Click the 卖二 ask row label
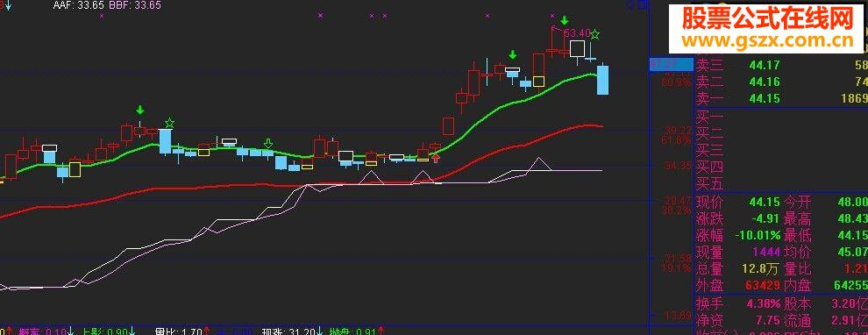868x335 pixels. click(x=710, y=82)
